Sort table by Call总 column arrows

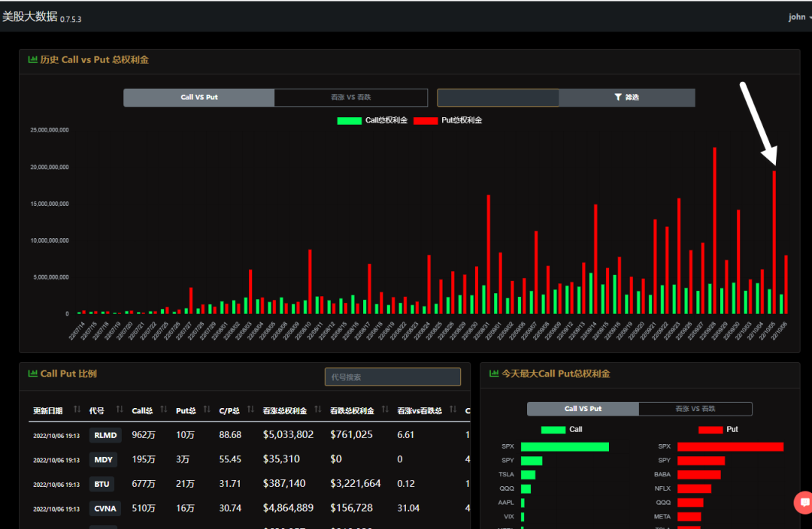click(164, 410)
